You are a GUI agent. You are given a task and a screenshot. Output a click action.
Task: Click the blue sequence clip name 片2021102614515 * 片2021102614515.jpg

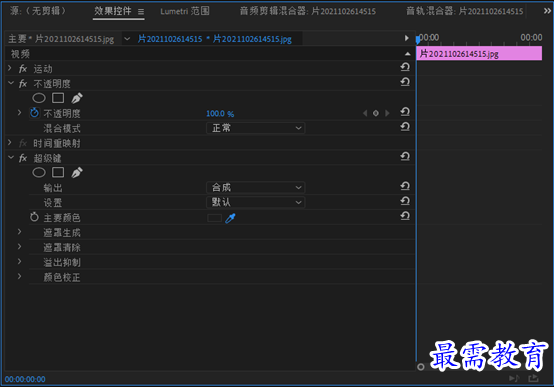[x=215, y=39]
